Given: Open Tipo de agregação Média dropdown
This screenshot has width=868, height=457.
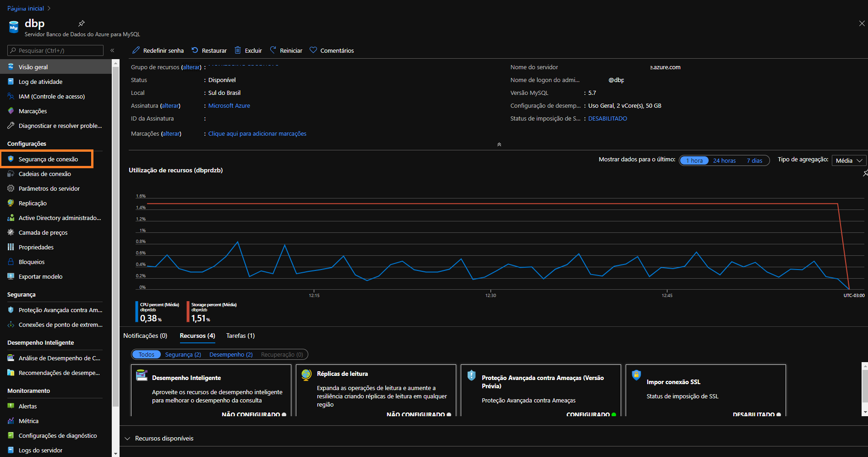Looking at the screenshot, I should click(x=849, y=160).
